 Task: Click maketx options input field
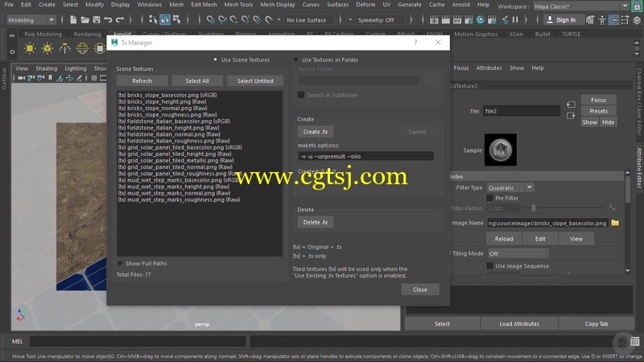pyautogui.click(x=365, y=156)
